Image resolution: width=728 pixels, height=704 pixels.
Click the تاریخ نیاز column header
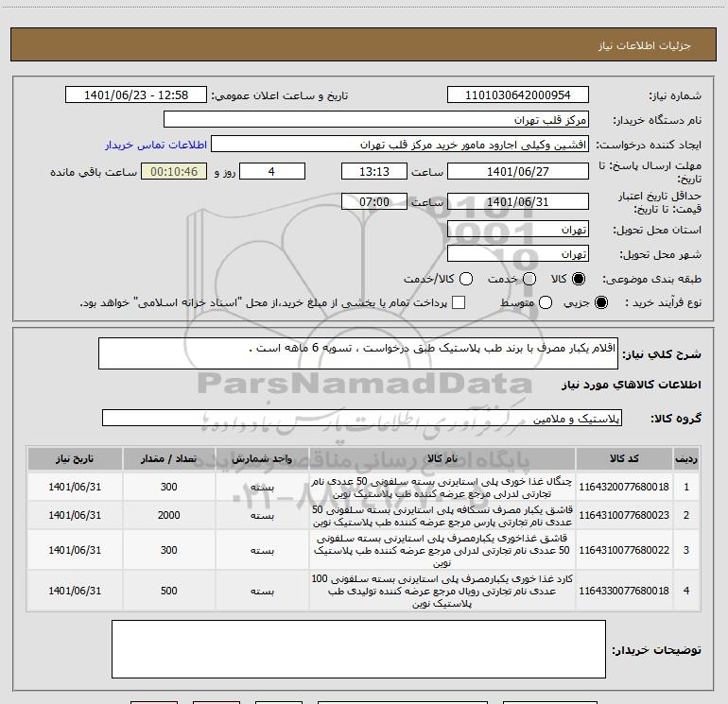[x=75, y=459]
